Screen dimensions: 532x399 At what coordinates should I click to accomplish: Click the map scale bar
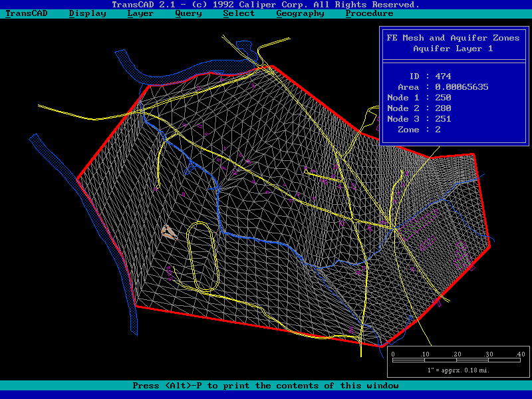[457, 359]
